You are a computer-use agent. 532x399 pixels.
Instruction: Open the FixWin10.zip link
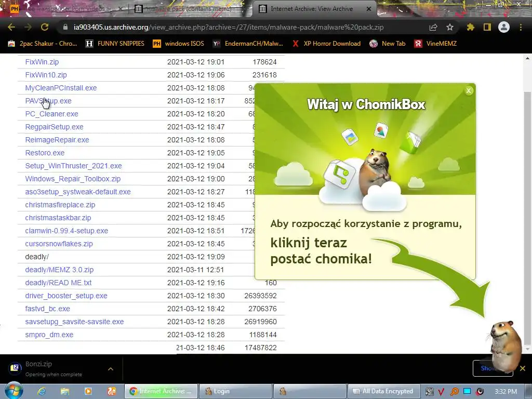[x=46, y=75]
